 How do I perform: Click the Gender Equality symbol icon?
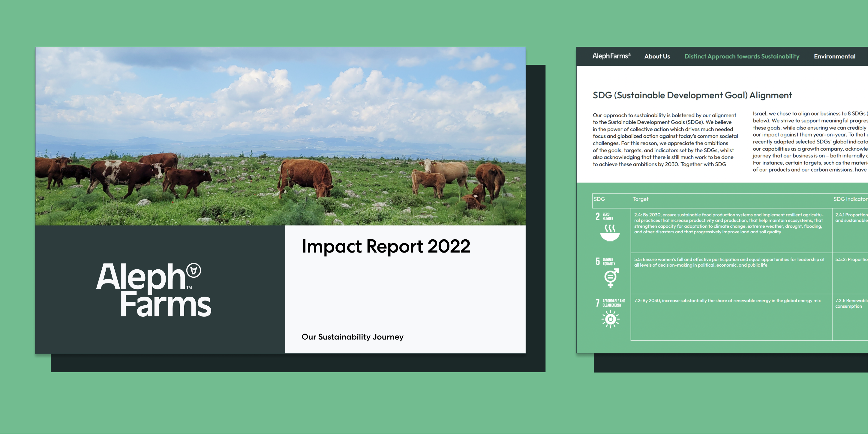(x=611, y=278)
